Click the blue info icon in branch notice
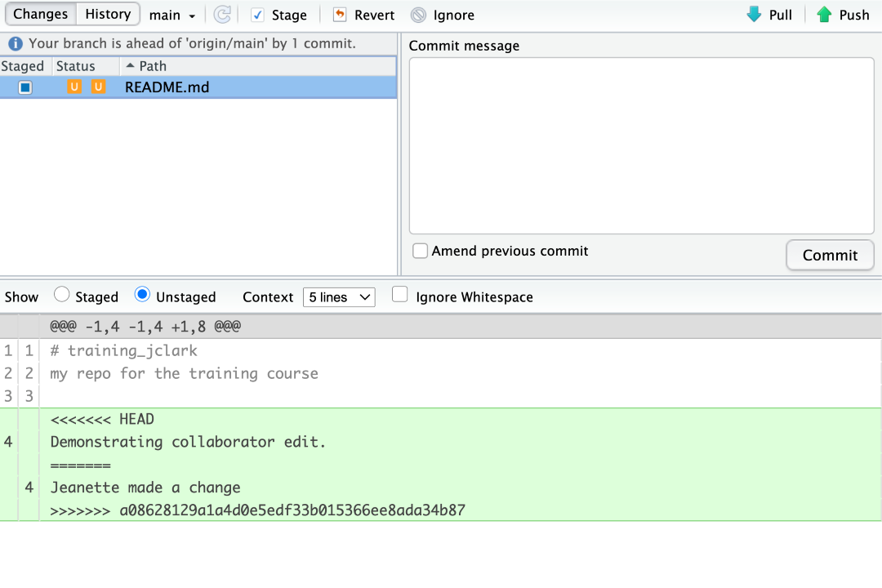This screenshot has width=882, height=588. [x=15, y=44]
